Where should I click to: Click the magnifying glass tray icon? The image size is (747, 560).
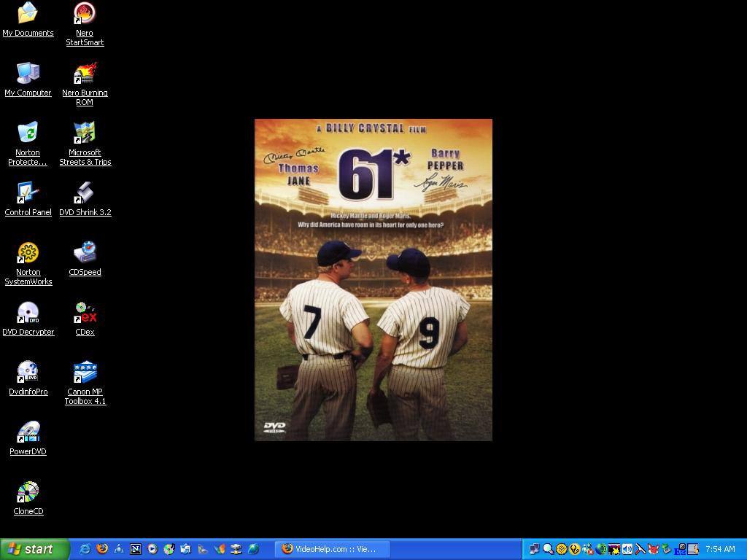[x=548, y=549]
